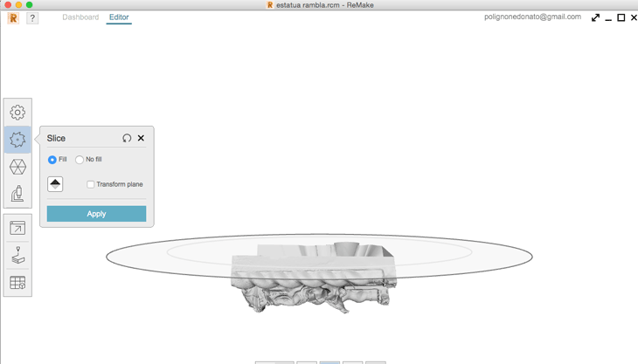The height and width of the screenshot is (364, 638).
Task: Click the red macOS close button
Action: pos(8,5)
